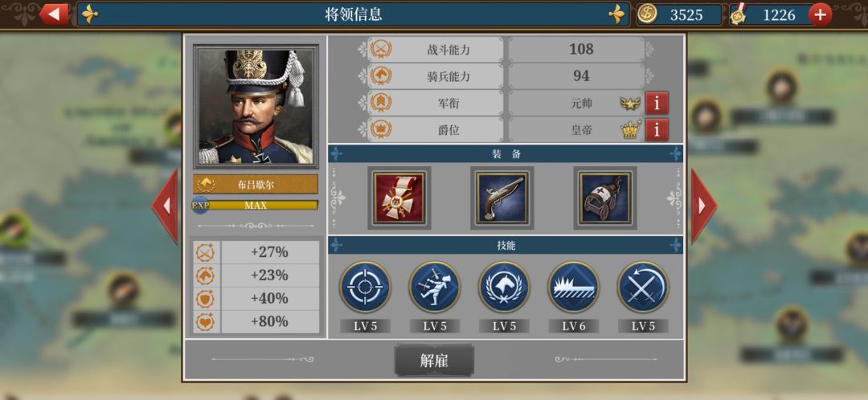Switch to next general with right arrow

coord(703,206)
